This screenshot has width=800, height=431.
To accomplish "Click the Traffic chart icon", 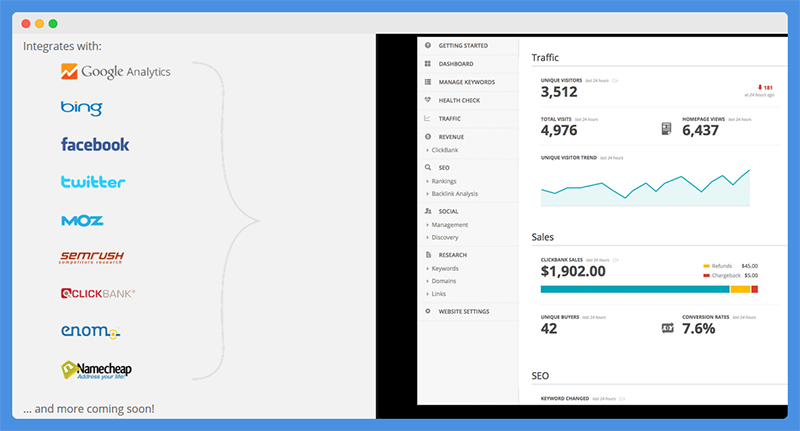I will (428, 118).
